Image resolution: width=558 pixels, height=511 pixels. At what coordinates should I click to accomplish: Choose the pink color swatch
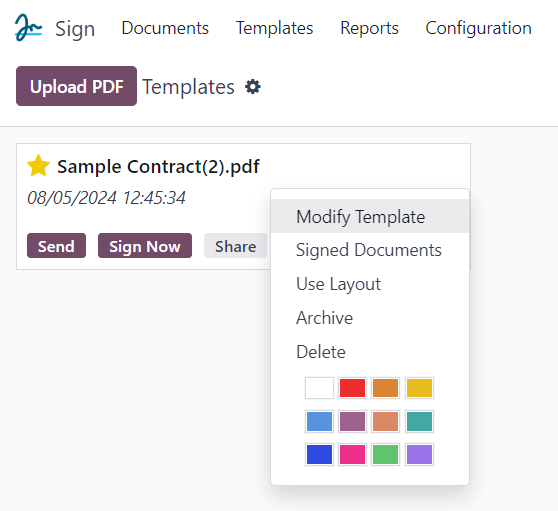click(352, 454)
